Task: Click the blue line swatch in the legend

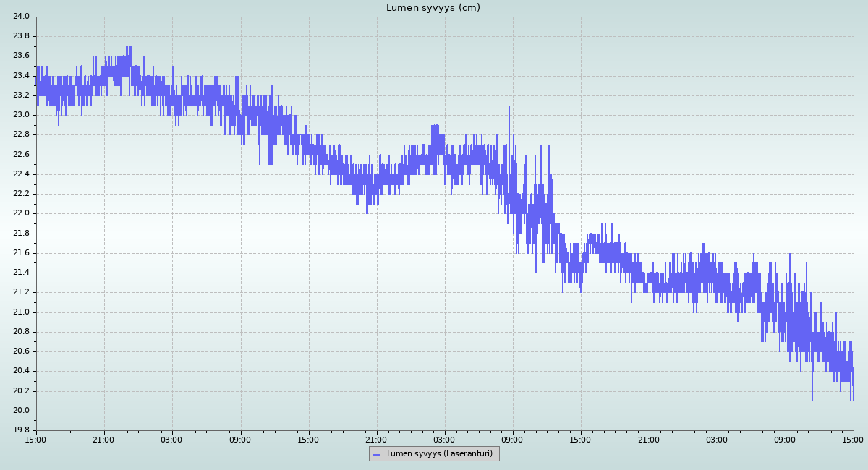Action: [376, 454]
